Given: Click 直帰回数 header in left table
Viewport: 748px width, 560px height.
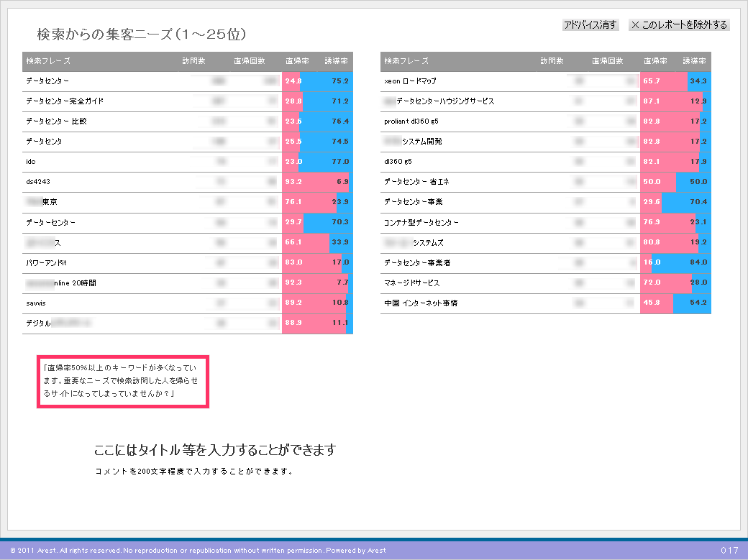Looking at the screenshot, I should click(x=249, y=61).
